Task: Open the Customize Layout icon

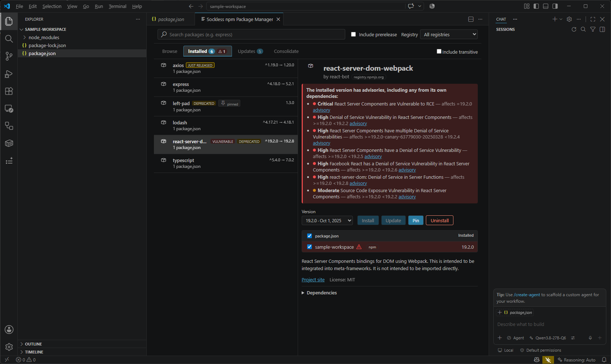Action: click(527, 6)
